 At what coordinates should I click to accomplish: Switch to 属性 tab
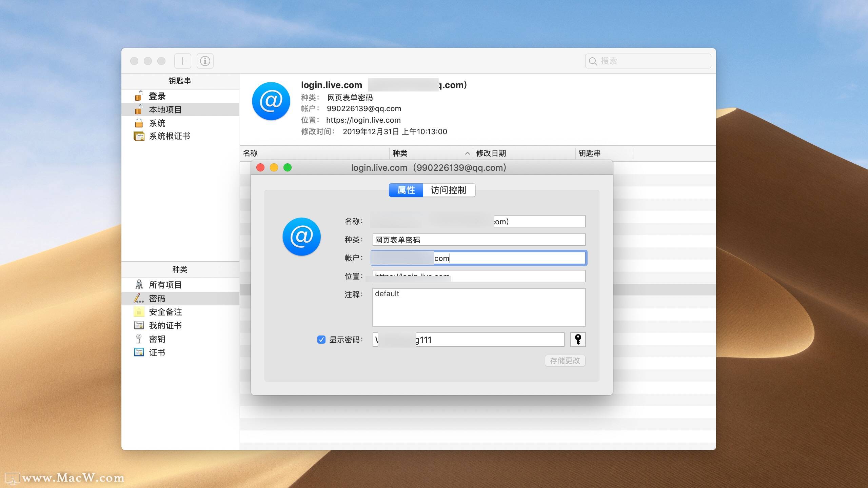(406, 190)
